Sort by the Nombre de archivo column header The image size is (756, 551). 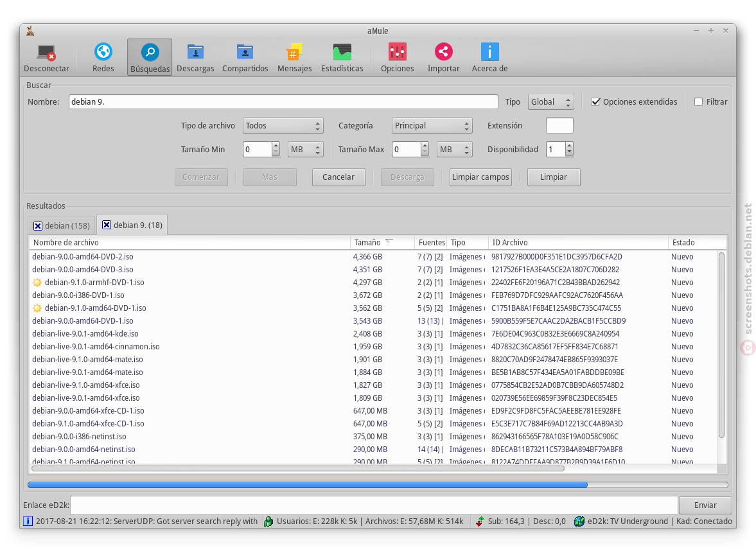tap(190, 243)
